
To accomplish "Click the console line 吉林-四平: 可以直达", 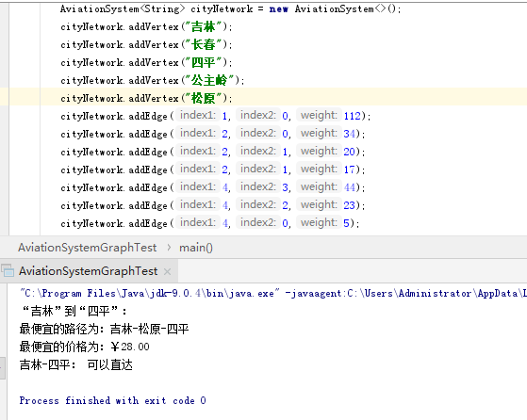I will point(76,364).
